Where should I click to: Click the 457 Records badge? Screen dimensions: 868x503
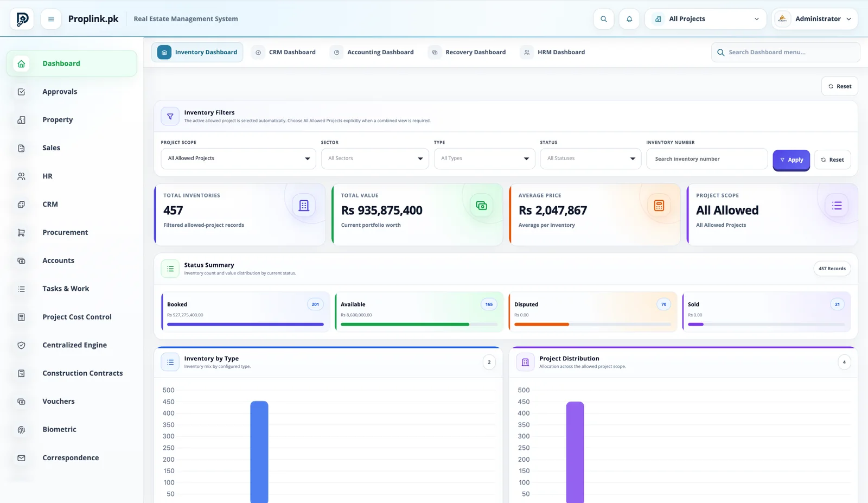[x=832, y=269]
